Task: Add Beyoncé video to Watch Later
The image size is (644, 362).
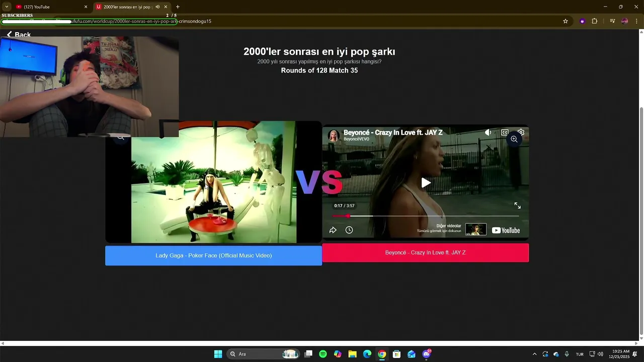Action: click(349, 230)
